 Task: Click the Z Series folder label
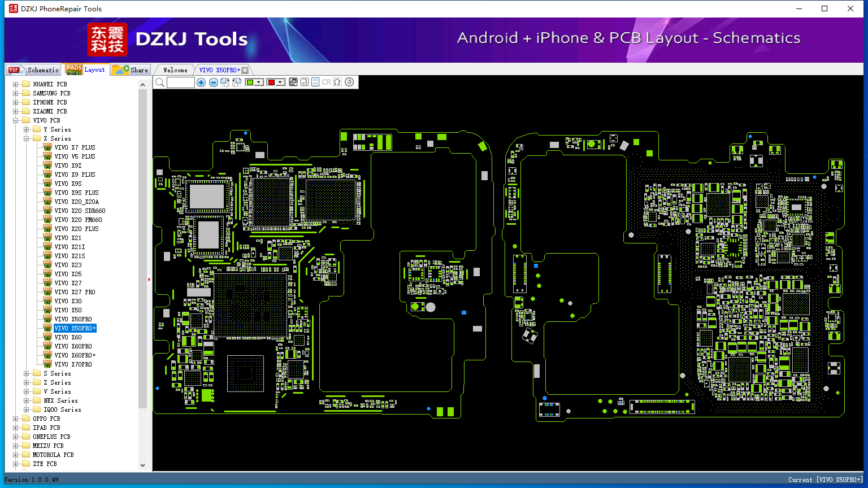coord(57,382)
